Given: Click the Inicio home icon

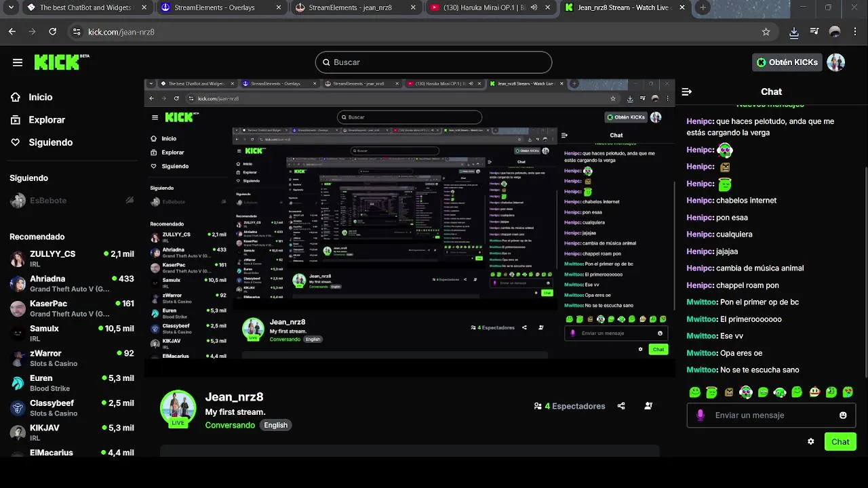Looking at the screenshot, I should coord(16,97).
